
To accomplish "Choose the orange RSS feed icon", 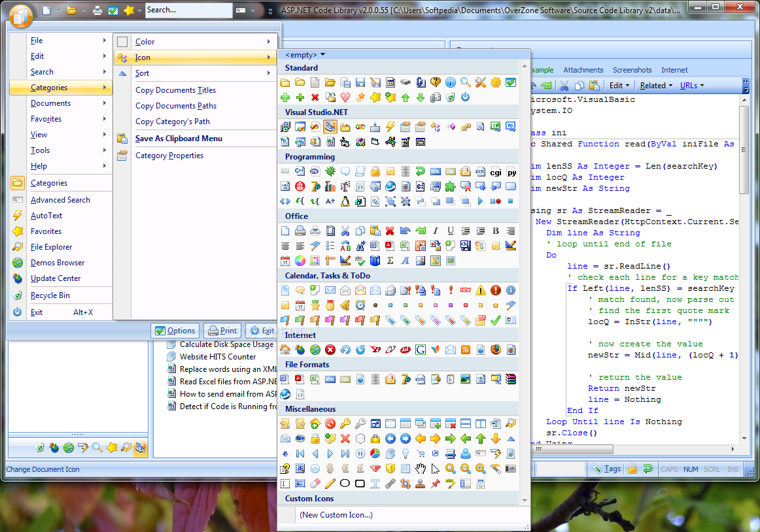I will [465, 350].
